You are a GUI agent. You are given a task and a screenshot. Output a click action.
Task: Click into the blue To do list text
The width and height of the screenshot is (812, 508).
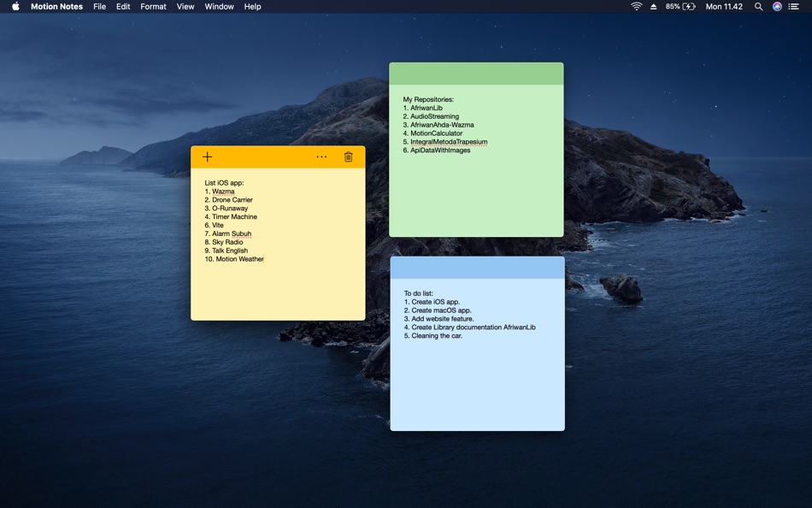[469, 315]
